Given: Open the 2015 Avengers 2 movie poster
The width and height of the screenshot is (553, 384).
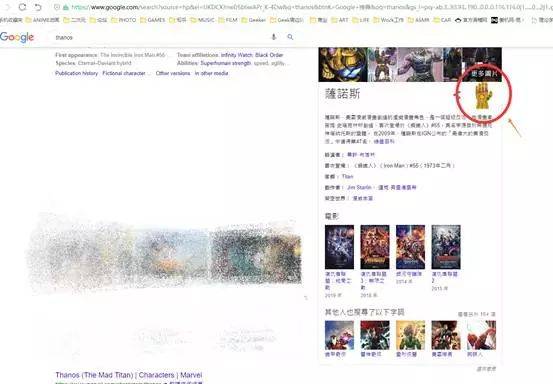Looking at the screenshot, I should point(446,247).
